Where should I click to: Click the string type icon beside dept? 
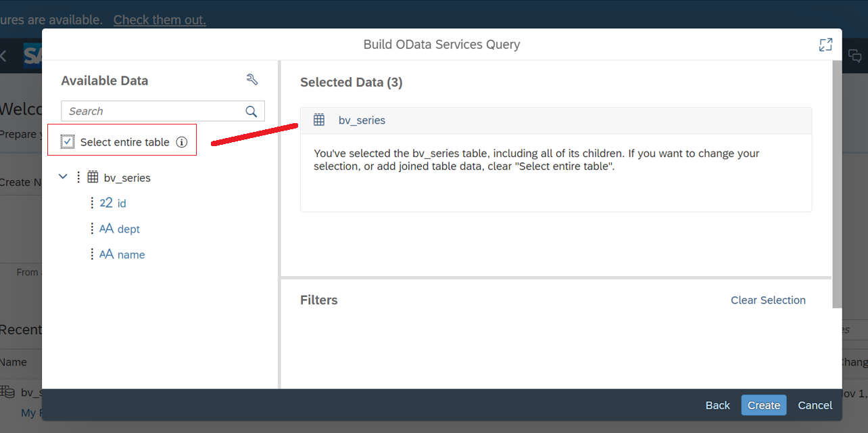[x=106, y=229]
